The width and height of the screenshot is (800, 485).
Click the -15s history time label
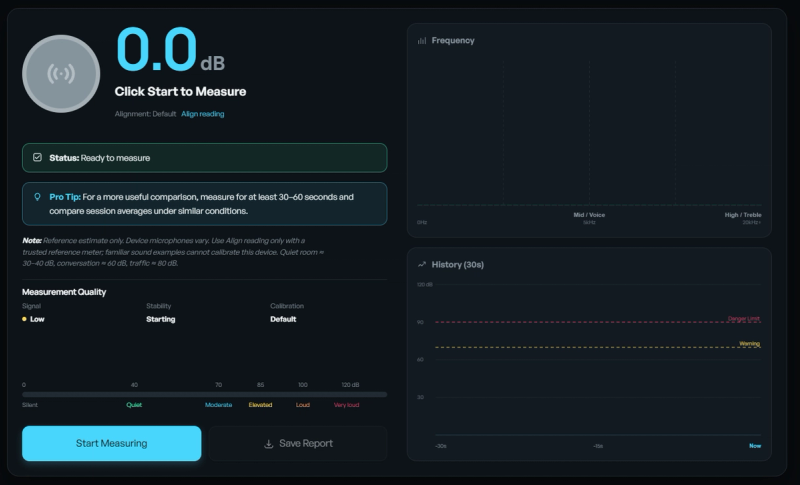pos(598,446)
